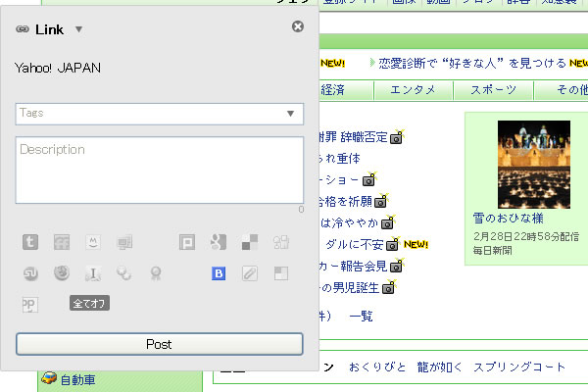
Task: Open the エンタメ news tab
Action: click(413, 90)
